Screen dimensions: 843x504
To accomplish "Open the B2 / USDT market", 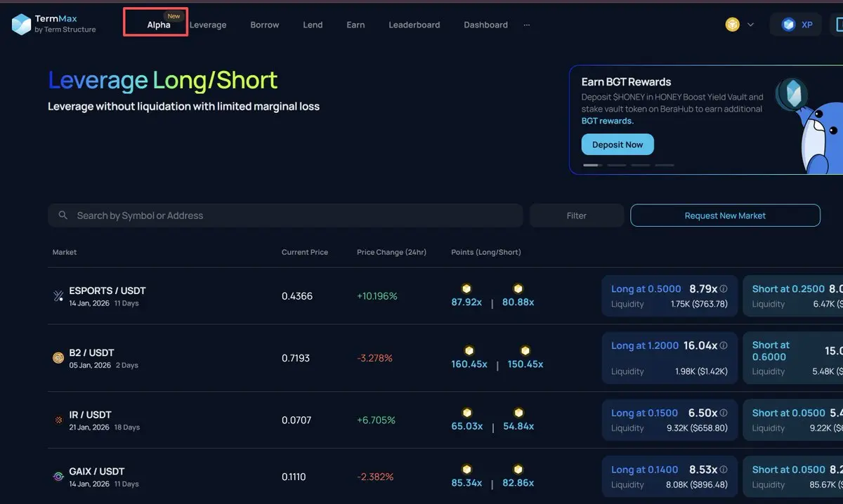I will click(x=91, y=352).
